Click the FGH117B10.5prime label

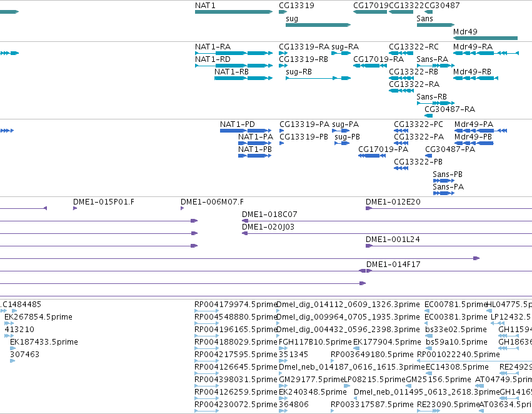point(315,342)
